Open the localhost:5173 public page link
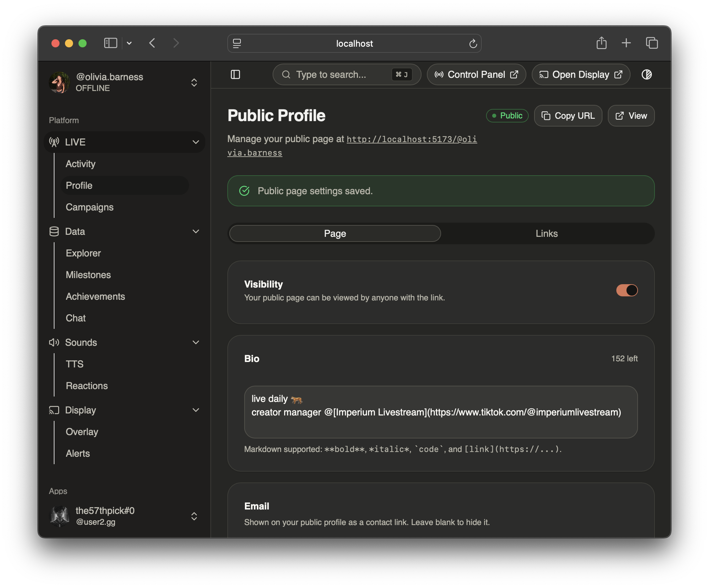This screenshot has width=709, height=588. tap(411, 139)
